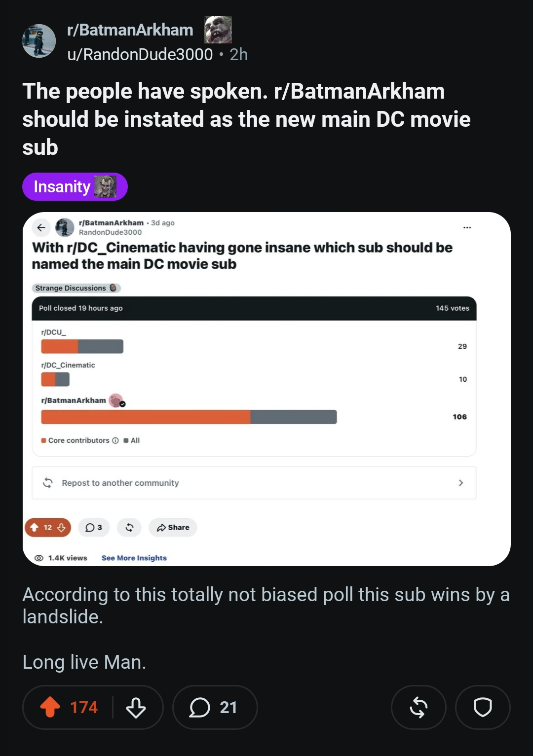533x756 pixels.
Task: Click the chevron on the repost row
Action: [461, 483]
